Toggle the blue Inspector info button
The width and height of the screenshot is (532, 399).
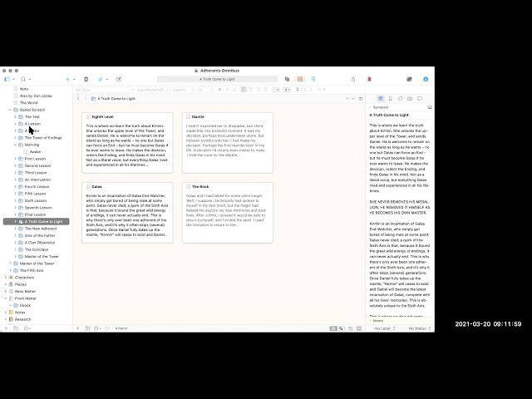pos(426,79)
